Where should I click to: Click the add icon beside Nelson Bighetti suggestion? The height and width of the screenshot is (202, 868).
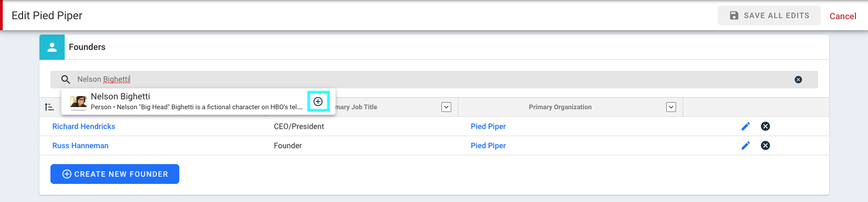click(x=318, y=102)
